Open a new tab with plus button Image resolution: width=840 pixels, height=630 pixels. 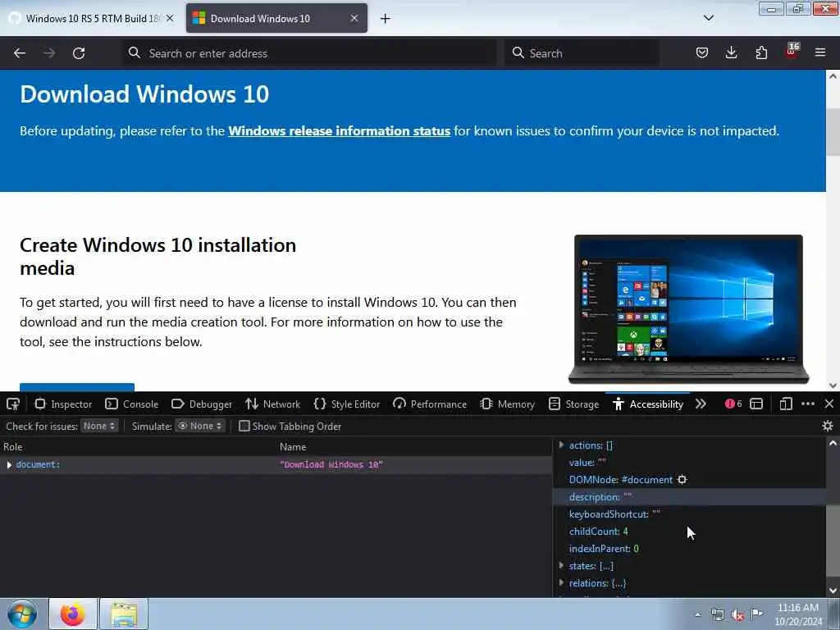tap(386, 19)
